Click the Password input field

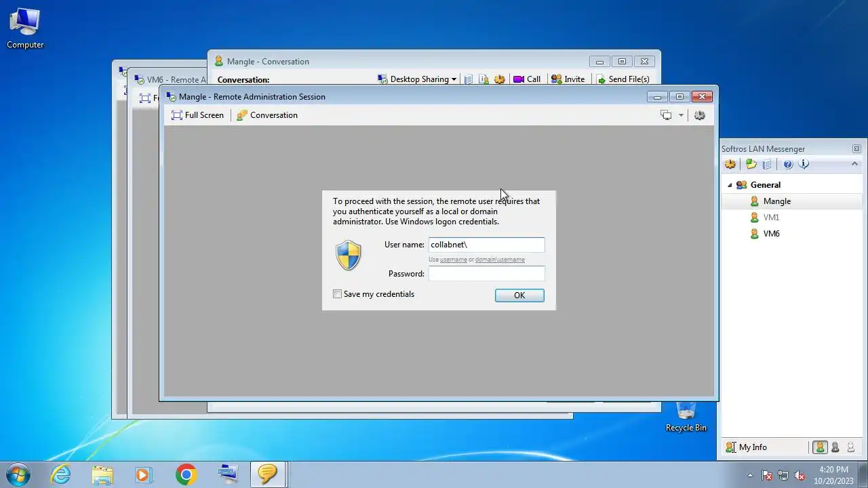486,274
